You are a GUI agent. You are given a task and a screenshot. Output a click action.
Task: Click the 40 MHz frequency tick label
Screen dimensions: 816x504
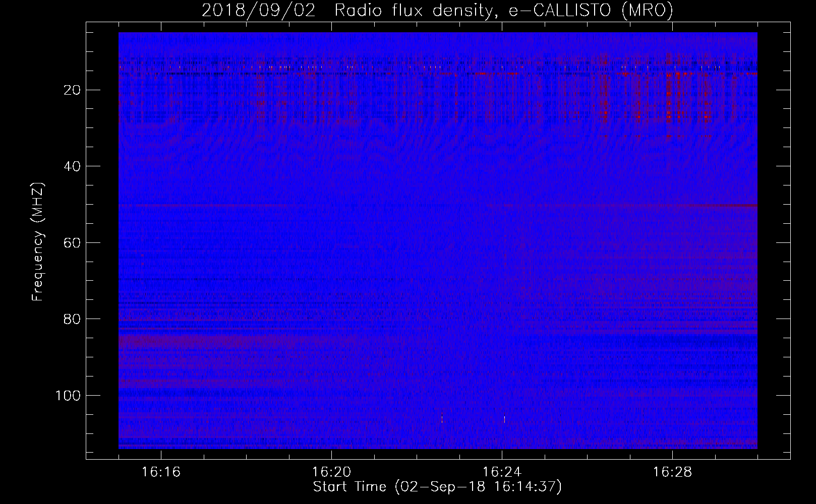(x=72, y=166)
